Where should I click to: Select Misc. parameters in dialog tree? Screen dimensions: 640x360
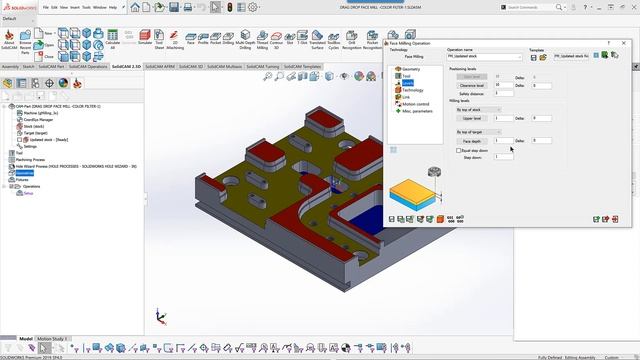coord(417,111)
